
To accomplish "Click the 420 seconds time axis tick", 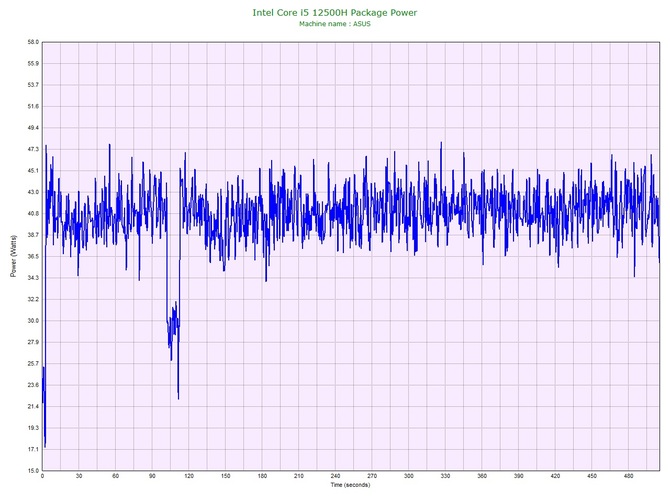I will (555, 476).
